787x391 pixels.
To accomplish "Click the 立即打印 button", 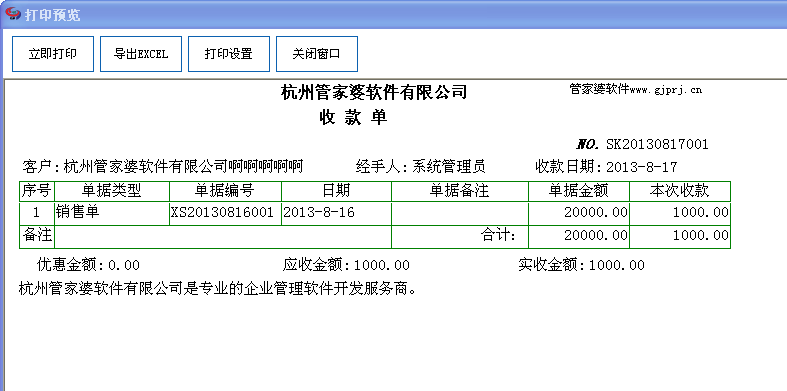I will (53, 54).
